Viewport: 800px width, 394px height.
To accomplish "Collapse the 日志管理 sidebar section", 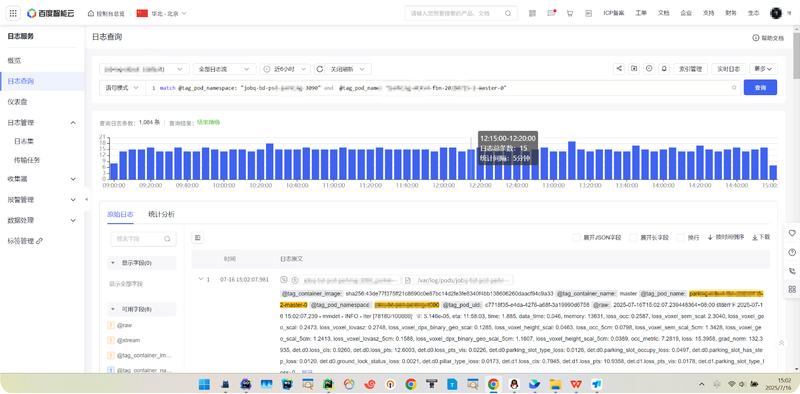I will (x=73, y=123).
